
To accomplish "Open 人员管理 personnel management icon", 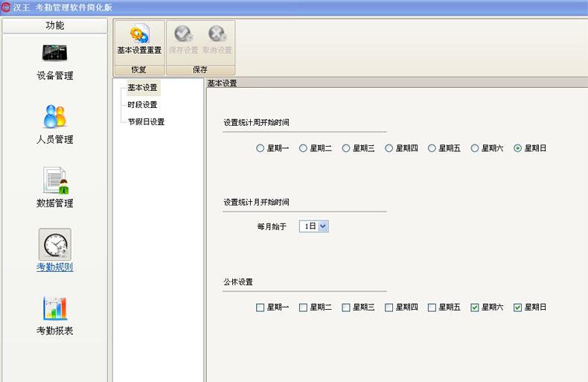I will pyautogui.click(x=54, y=116).
